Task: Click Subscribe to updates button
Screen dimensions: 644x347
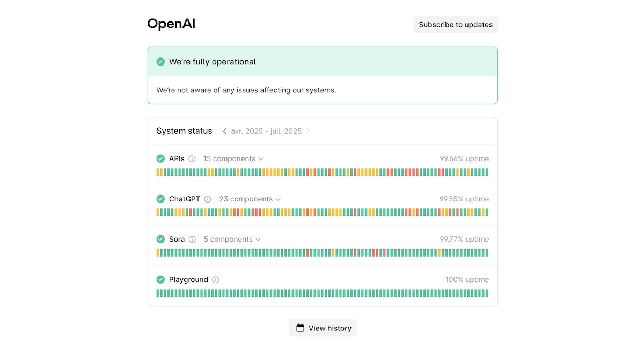Action: coord(456,25)
